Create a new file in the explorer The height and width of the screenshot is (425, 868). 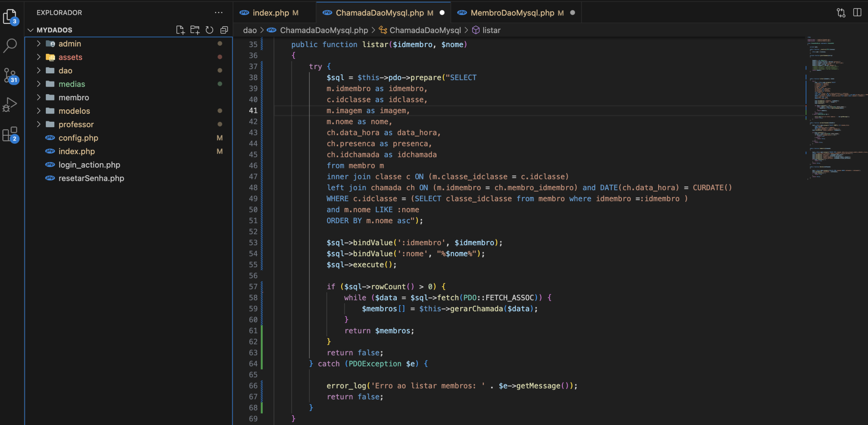180,30
